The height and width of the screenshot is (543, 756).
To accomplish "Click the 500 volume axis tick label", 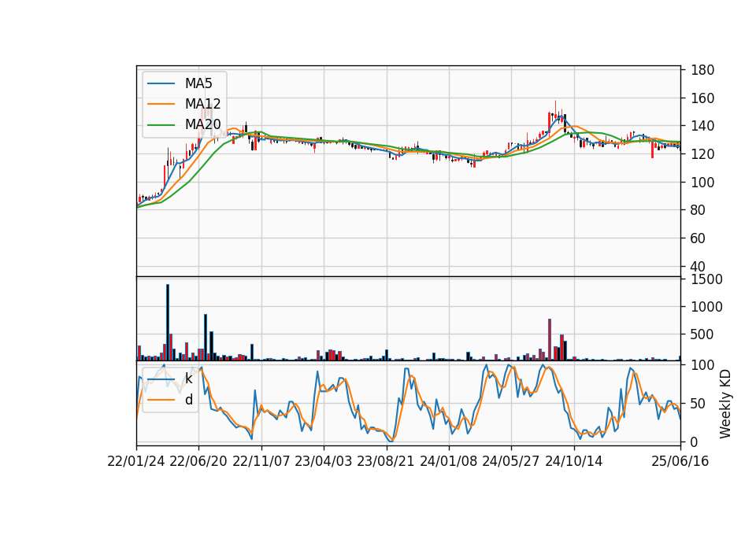I will 702,334.
